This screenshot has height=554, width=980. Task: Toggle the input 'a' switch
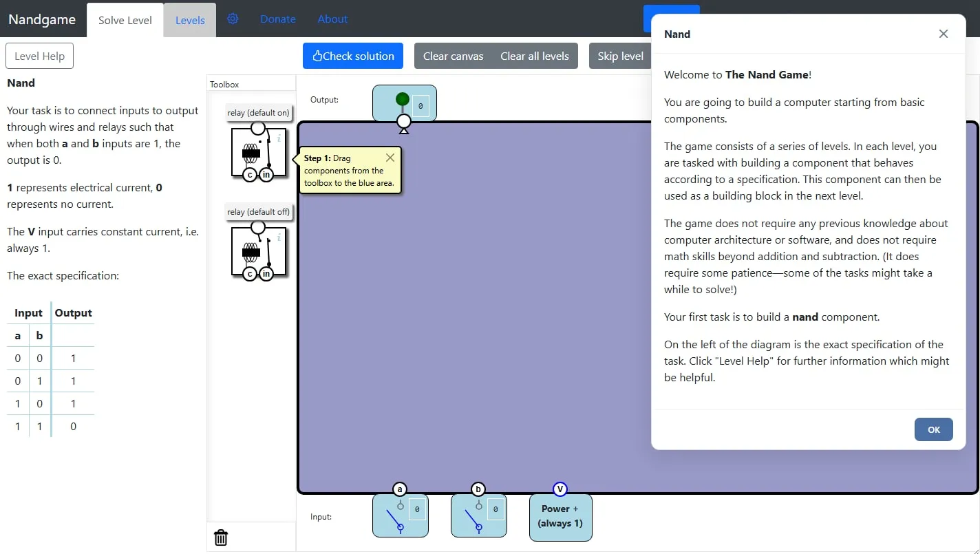tap(395, 517)
